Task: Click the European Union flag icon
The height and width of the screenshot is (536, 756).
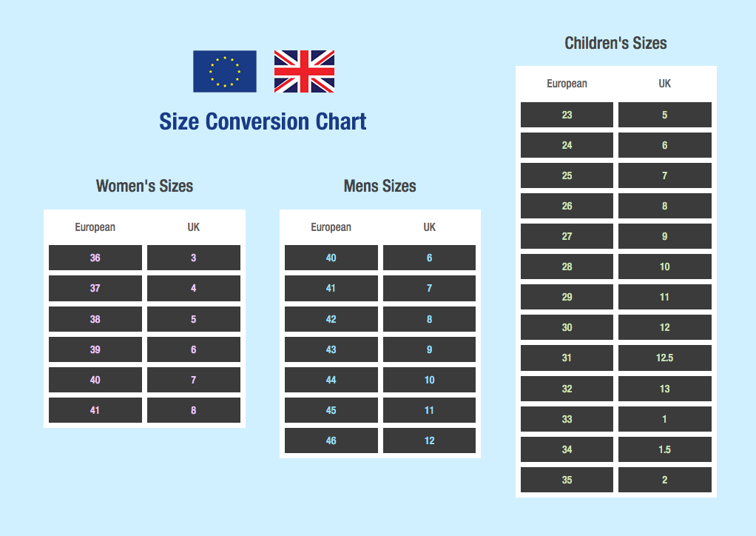Action: (225, 71)
